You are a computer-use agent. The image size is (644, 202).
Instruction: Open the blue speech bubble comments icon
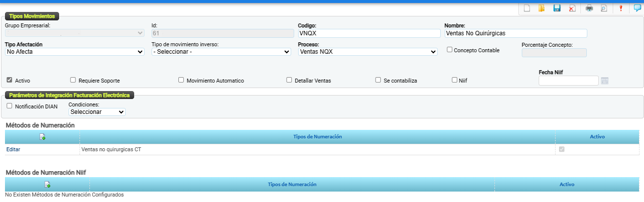coord(637,8)
